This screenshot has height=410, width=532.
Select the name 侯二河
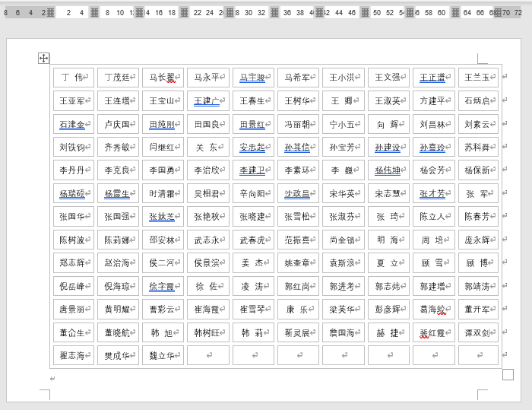tap(162, 263)
